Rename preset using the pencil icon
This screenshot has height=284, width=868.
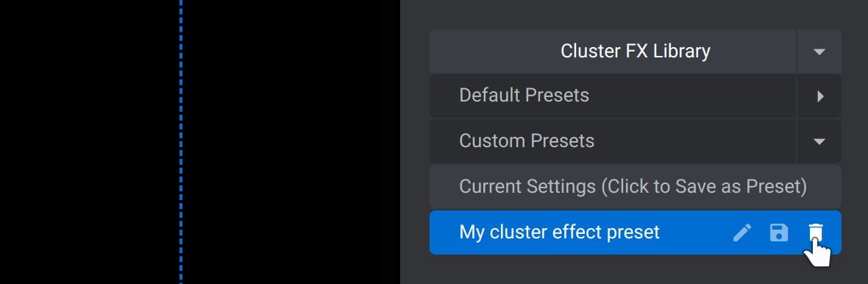[x=742, y=232]
